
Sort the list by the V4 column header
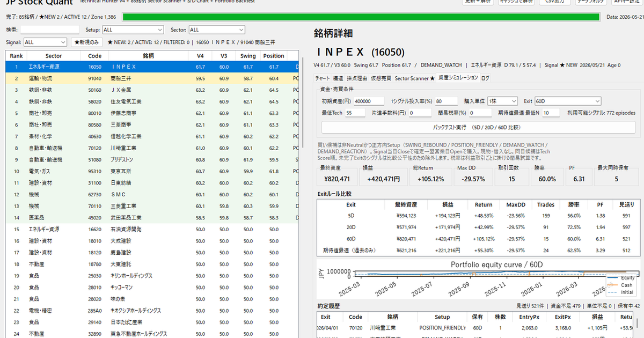pos(200,56)
